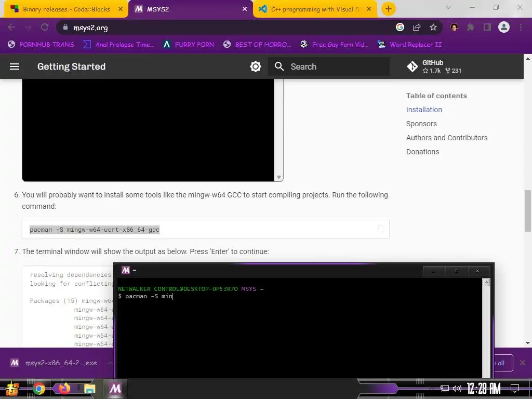Open a new browser tab
Viewport: 532px width, 399px height.
(x=389, y=9)
